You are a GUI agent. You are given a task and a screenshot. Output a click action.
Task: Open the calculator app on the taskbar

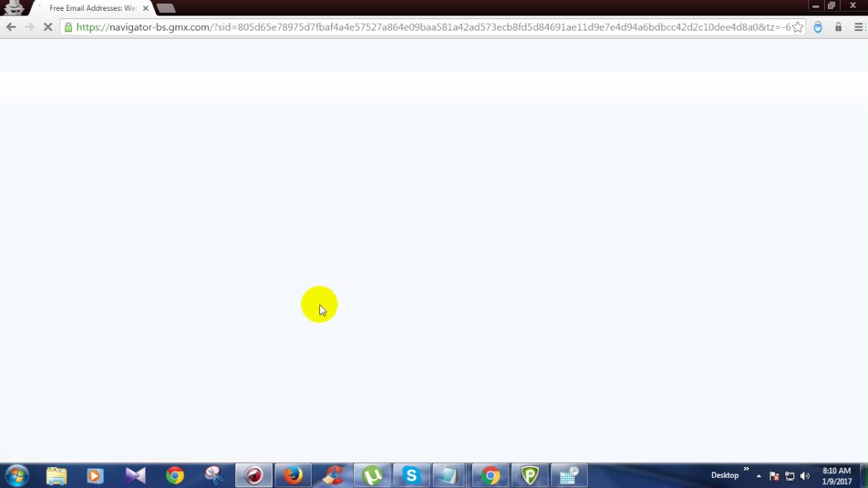click(x=568, y=476)
